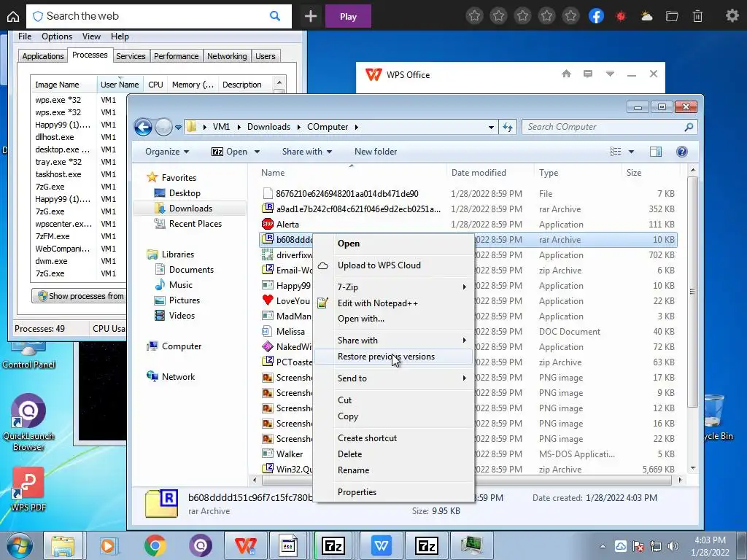
Task: Select the Alerta stop-sign file icon
Action: (x=268, y=224)
